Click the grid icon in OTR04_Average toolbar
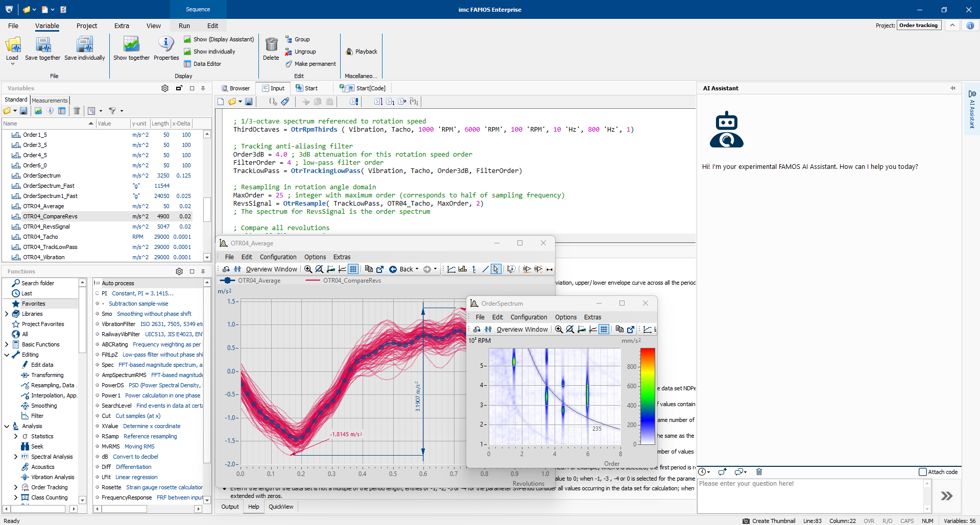 tap(353, 269)
